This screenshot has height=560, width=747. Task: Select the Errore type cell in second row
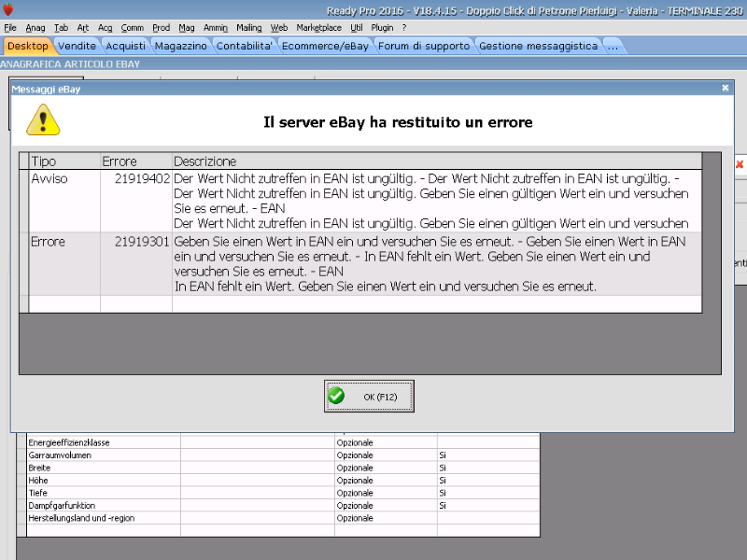point(64,264)
